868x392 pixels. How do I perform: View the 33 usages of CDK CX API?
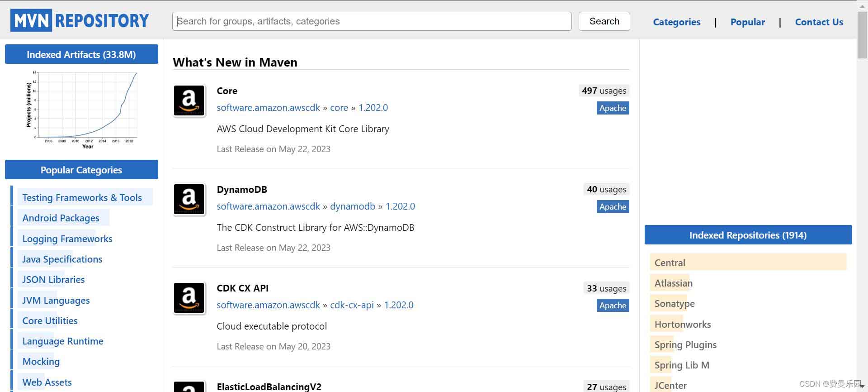606,288
